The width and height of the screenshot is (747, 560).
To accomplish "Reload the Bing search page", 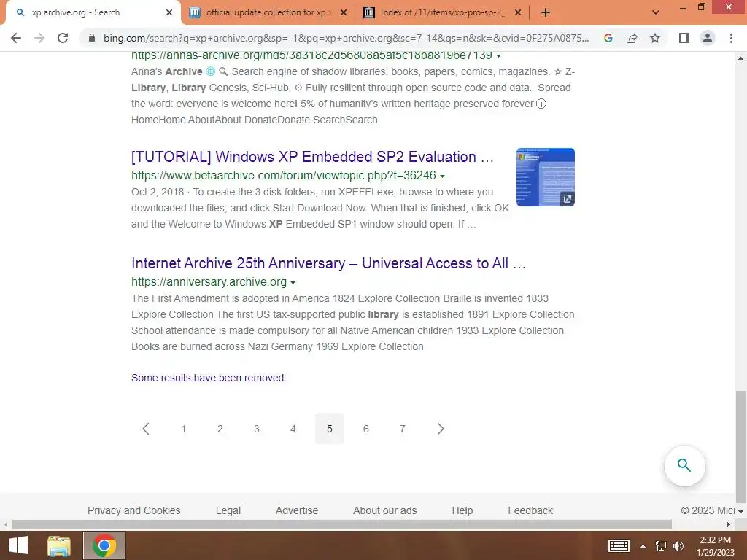I will 63,38.
